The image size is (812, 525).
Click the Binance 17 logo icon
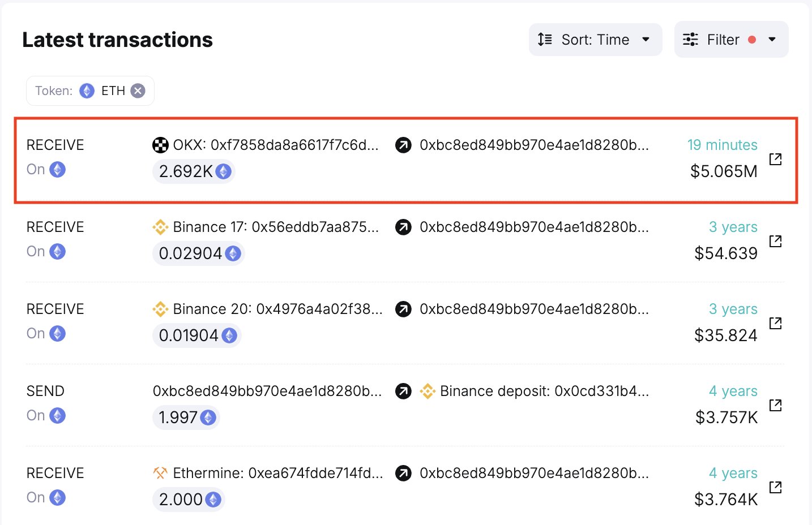pos(160,227)
